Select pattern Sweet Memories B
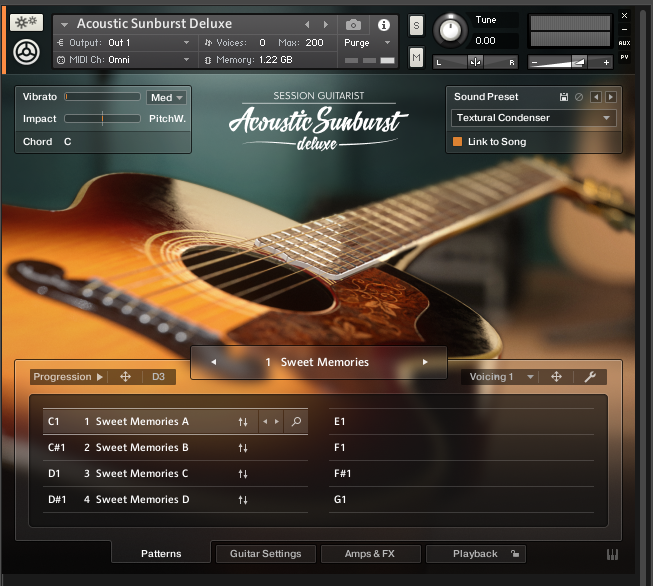The width and height of the screenshot is (653, 586). [x=142, y=447]
